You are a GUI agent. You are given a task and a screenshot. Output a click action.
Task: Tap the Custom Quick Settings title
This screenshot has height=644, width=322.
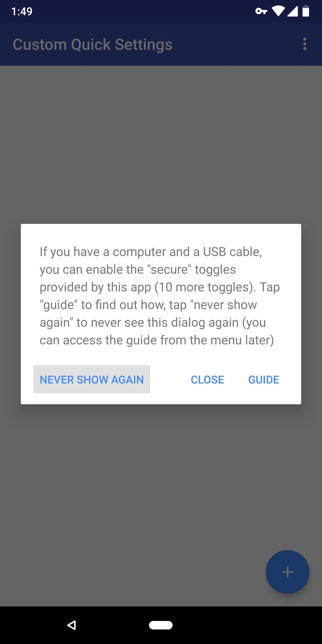[93, 44]
